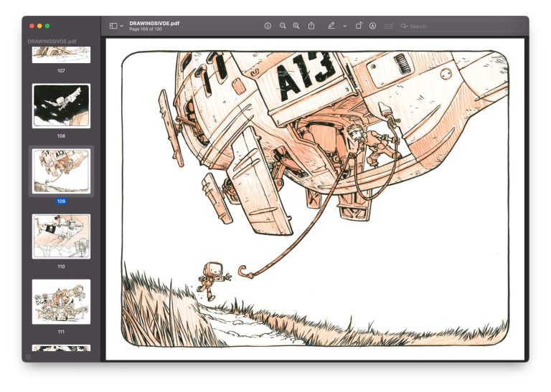Zoom in on the page
This screenshot has width=551, height=392.
click(x=296, y=26)
